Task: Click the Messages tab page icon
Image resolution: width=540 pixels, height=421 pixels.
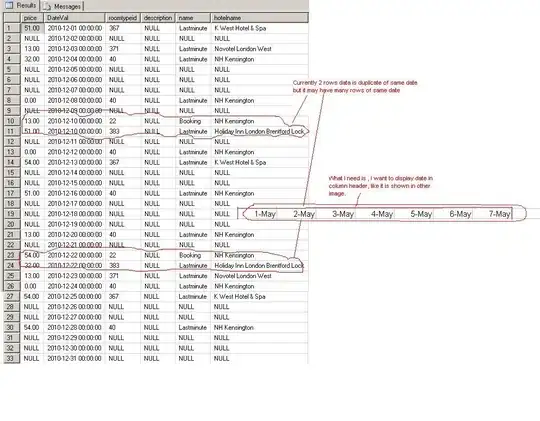Action: click(47, 7)
